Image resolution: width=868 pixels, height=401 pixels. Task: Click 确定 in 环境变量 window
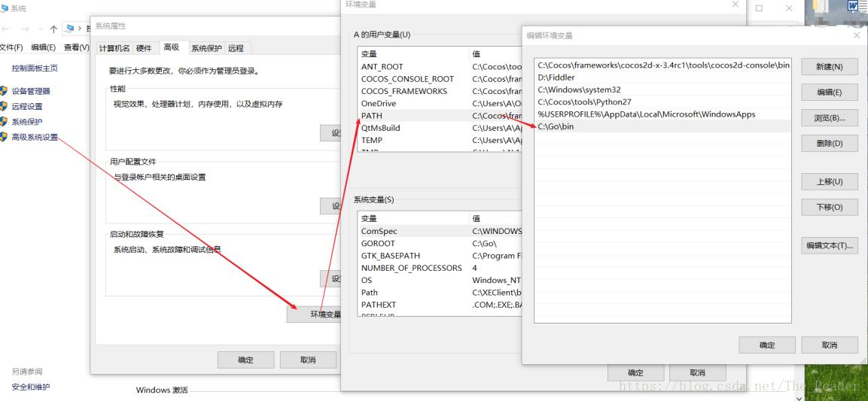(x=635, y=372)
